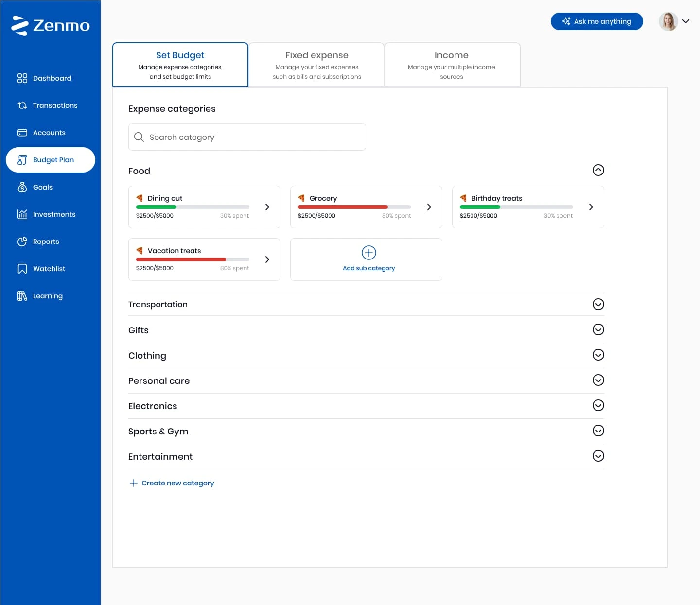Expand the Transportation category

coord(598,304)
